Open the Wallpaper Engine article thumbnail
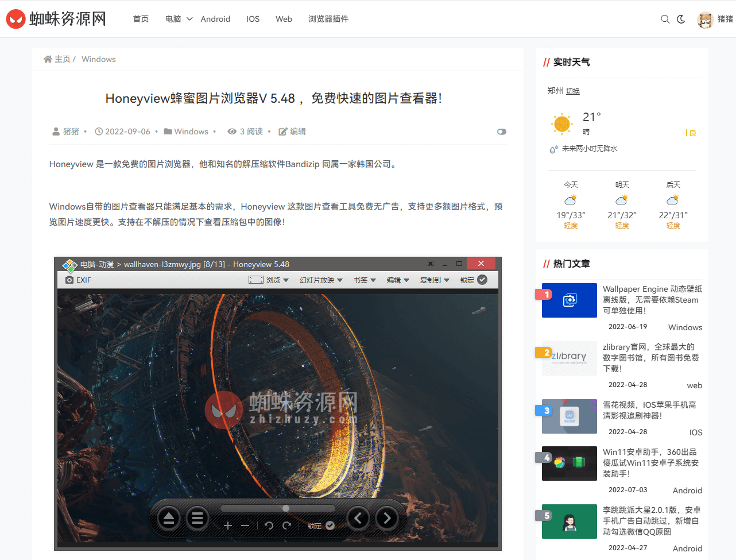Screen dimensions: 736x560 (570, 300)
